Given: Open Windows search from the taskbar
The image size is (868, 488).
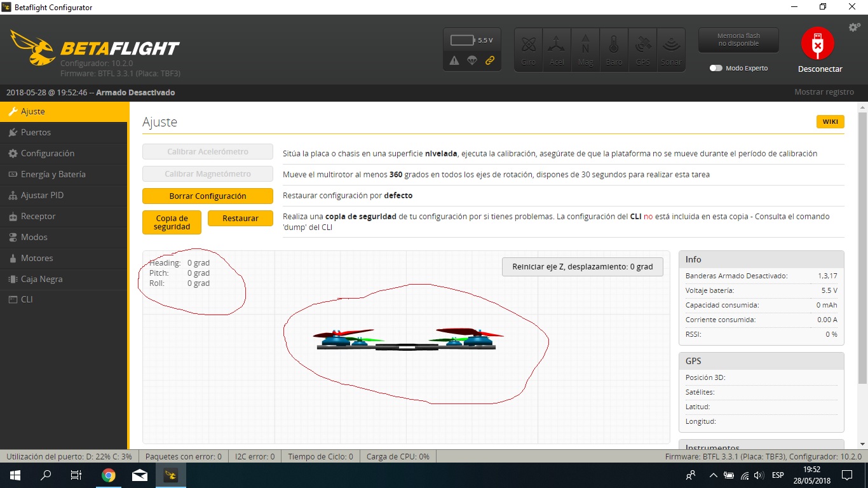Looking at the screenshot, I should click(46, 475).
